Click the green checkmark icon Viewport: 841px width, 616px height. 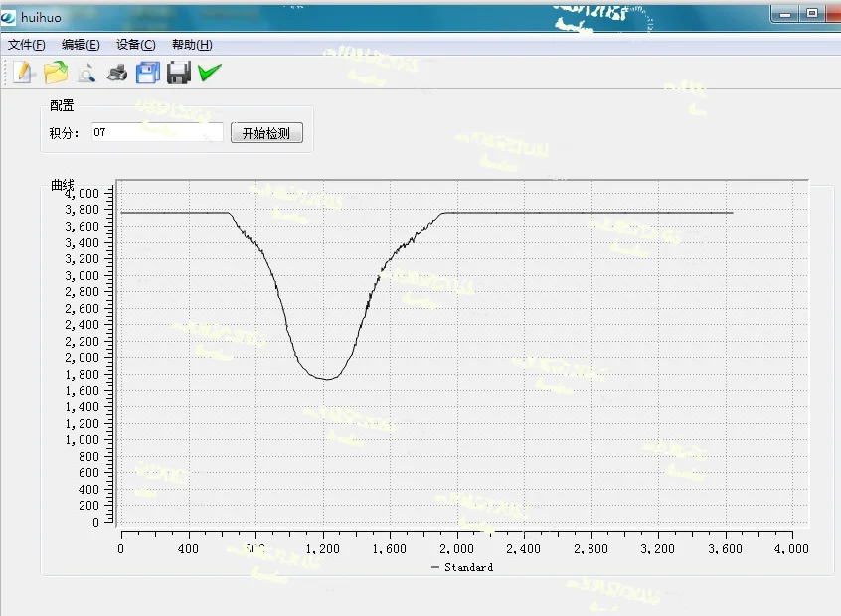click(x=210, y=73)
